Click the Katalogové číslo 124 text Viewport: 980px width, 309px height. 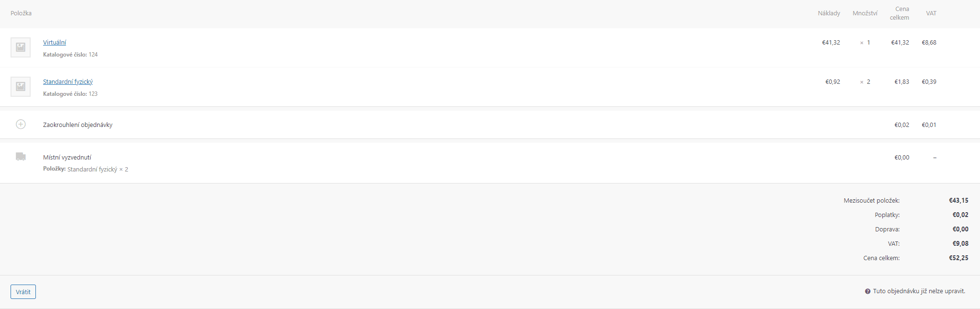point(70,55)
